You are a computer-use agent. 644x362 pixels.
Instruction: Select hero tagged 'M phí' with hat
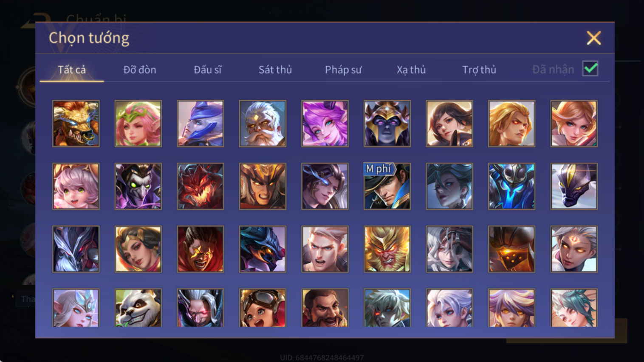(x=387, y=186)
